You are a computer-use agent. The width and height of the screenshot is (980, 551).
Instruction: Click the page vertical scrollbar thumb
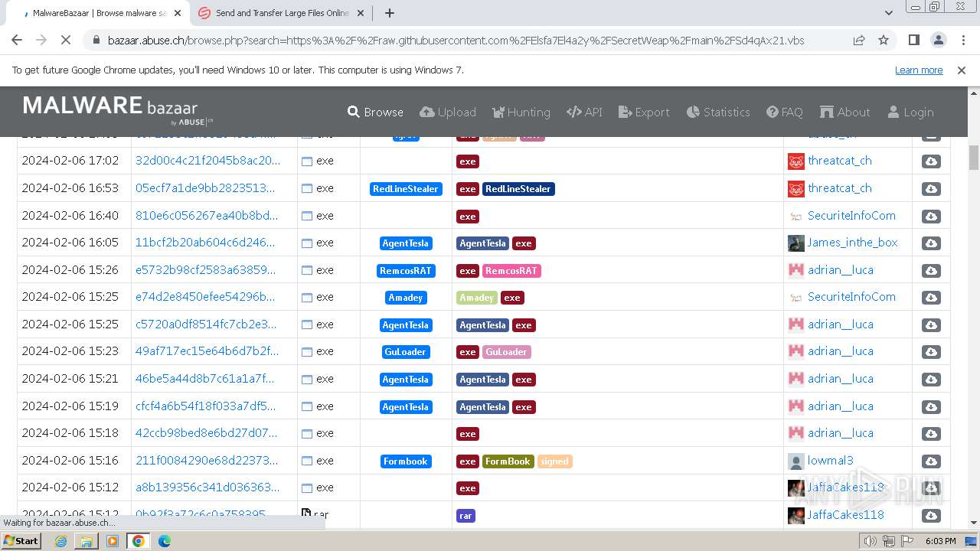tap(974, 157)
